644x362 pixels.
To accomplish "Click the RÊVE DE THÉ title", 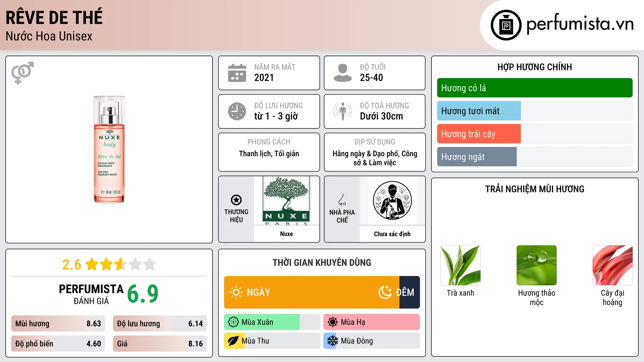I will coord(54,17).
